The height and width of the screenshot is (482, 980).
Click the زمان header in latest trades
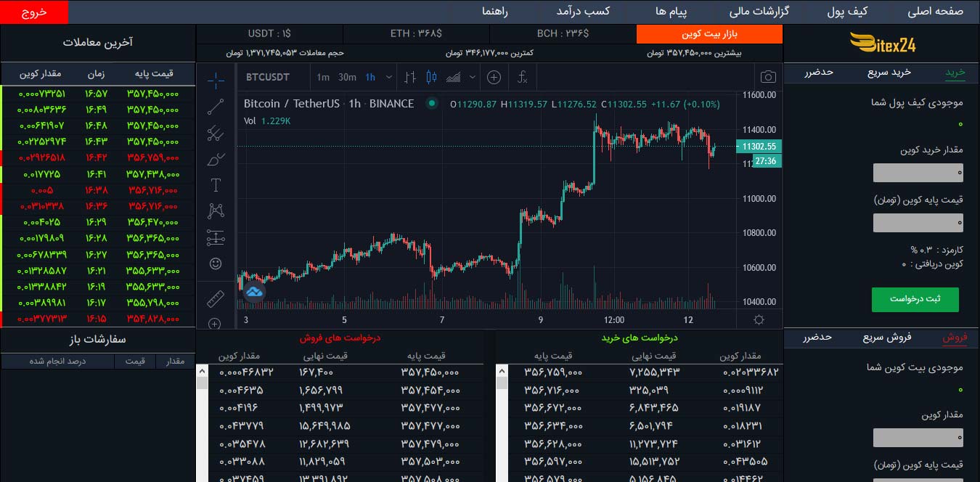click(x=97, y=73)
